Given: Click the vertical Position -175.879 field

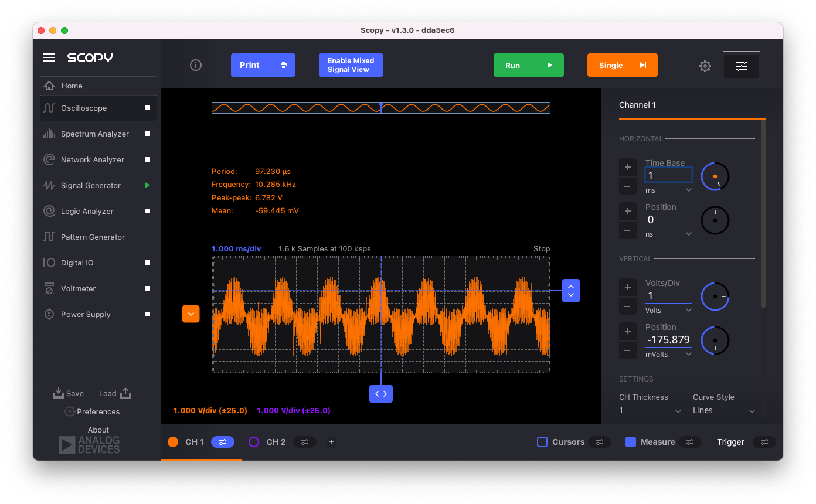Looking at the screenshot, I should click(x=668, y=340).
